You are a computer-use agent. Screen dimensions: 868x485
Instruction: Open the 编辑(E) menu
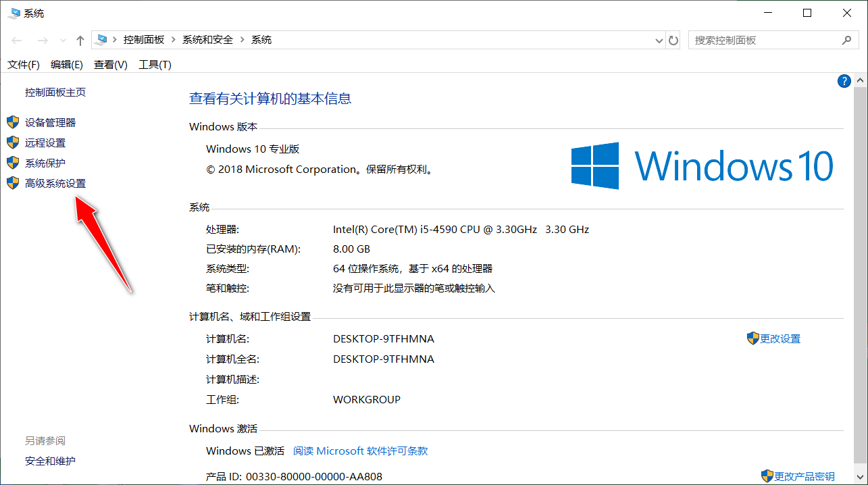pos(67,65)
